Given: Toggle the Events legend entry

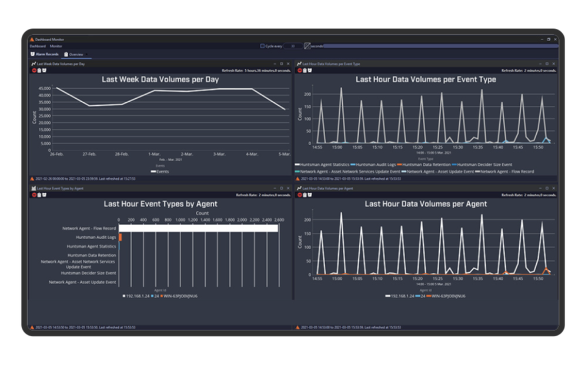Looking at the screenshot, I should click(x=160, y=172).
